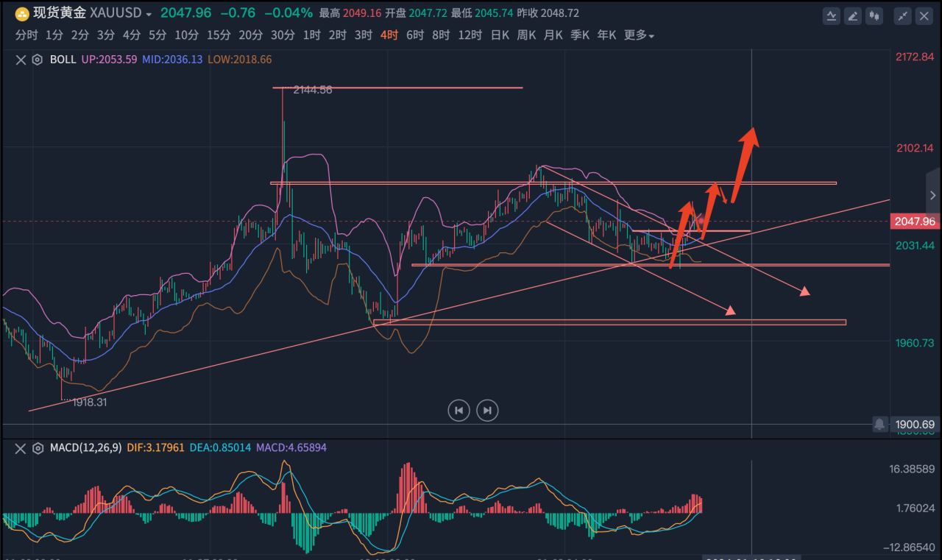Viewport: 942px width, 560px height.
Task: Close the MACD indicator with its X
Action: coord(21,447)
